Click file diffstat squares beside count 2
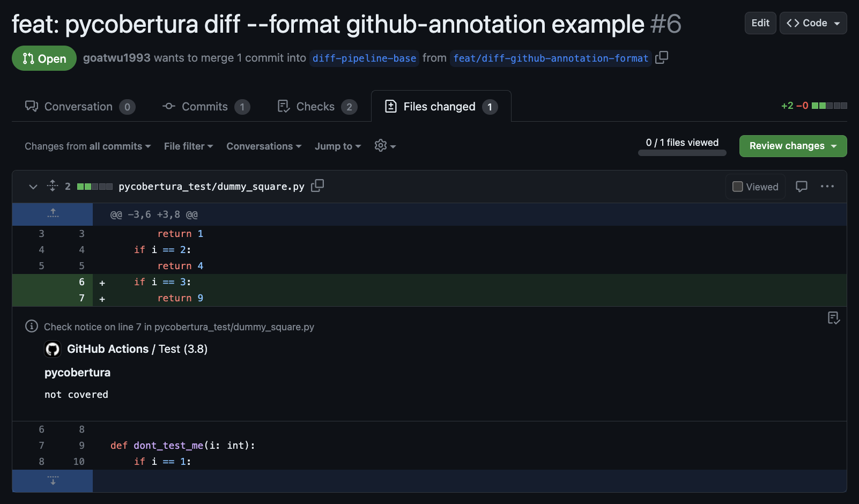 point(95,187)
